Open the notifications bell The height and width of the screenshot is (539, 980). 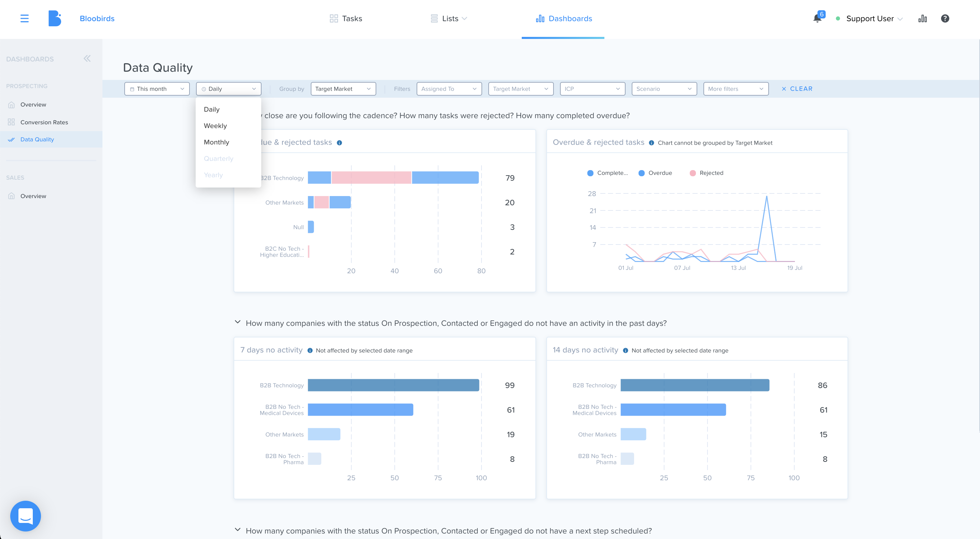coord(817,18)
